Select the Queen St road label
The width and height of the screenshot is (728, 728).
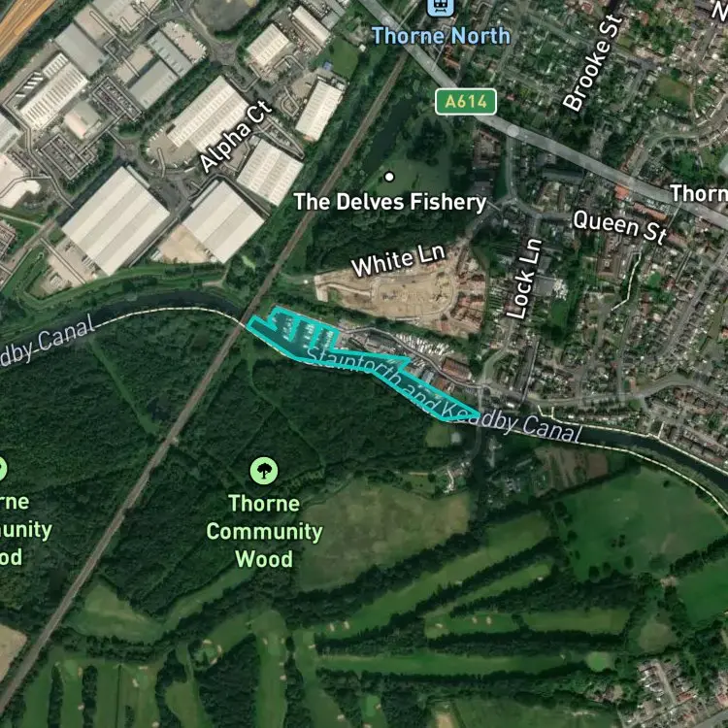click(620, 226)
